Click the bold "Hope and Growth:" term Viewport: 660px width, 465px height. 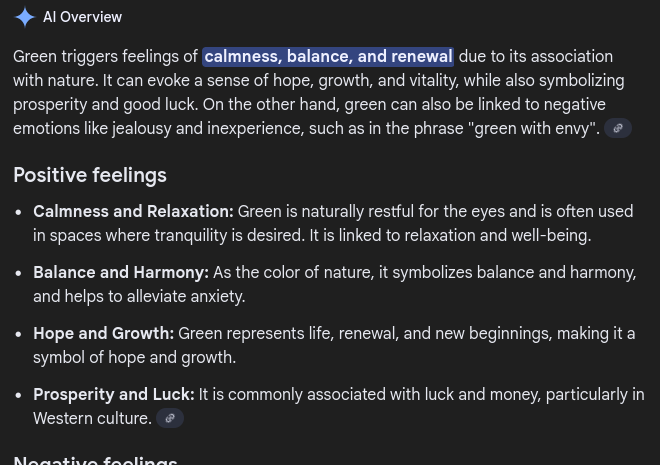104,334
